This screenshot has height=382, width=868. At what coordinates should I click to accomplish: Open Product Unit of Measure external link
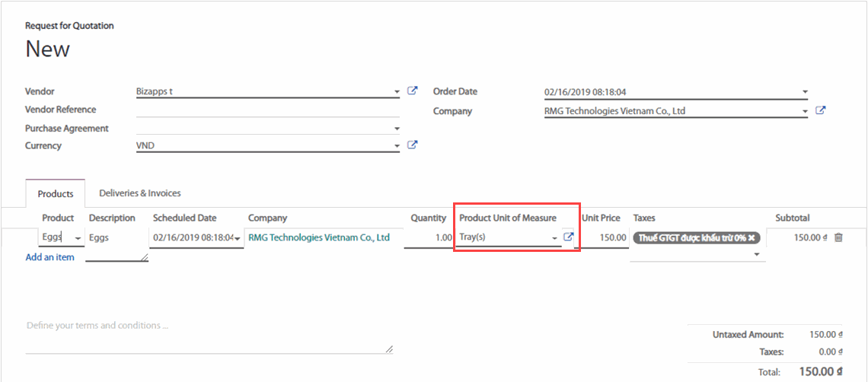(568, 237)
